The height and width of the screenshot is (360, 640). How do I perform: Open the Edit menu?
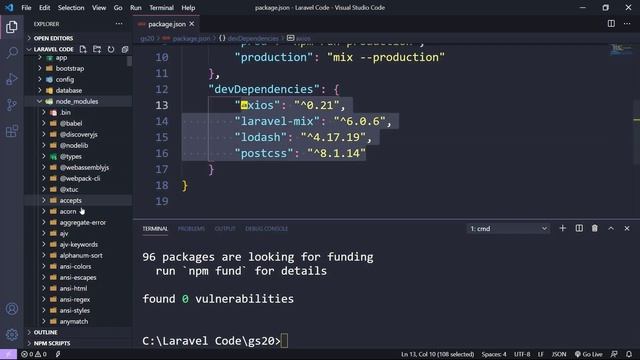44,7
